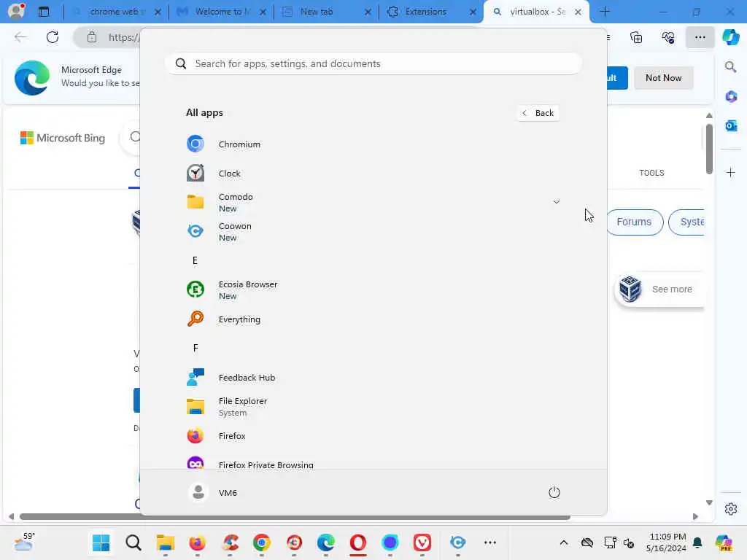Open Outlook in Edge sidebar
The height and width of the screenshot is (560, 747).
pos(731,125)
